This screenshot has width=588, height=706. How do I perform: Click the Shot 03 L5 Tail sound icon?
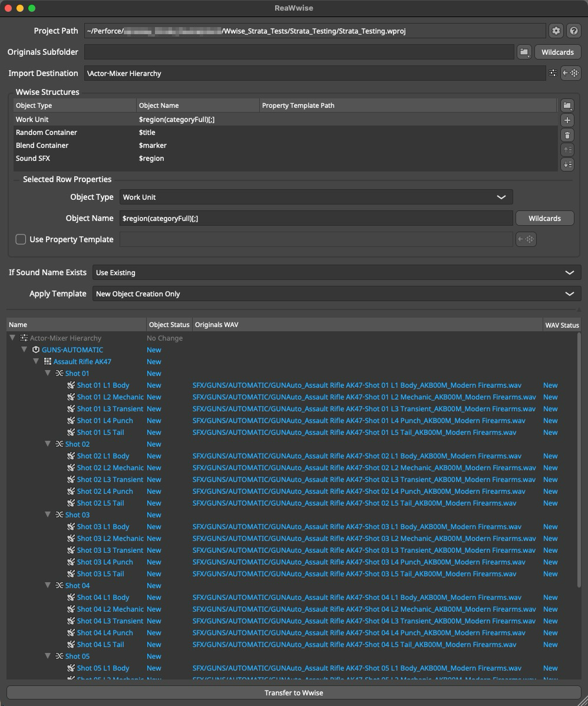[x=71, y=573]
